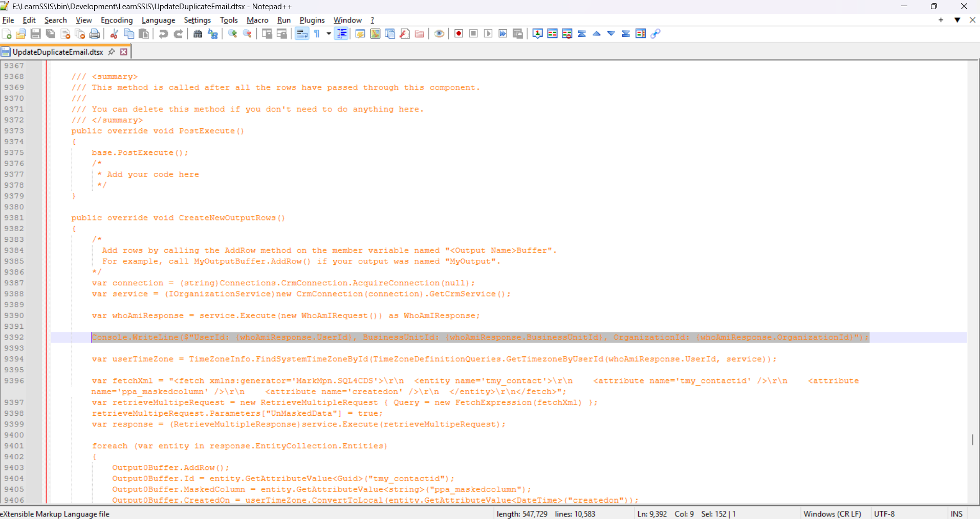980x519 pixels.
Task: Print the document using the printer icon
Action: (95, 34)
